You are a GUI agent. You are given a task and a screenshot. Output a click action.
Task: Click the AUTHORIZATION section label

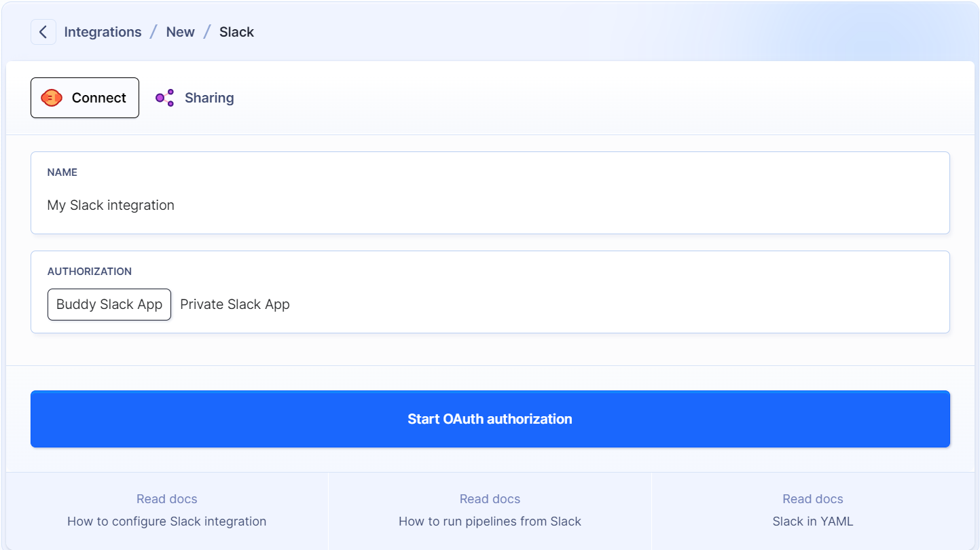tap(90, 272)
